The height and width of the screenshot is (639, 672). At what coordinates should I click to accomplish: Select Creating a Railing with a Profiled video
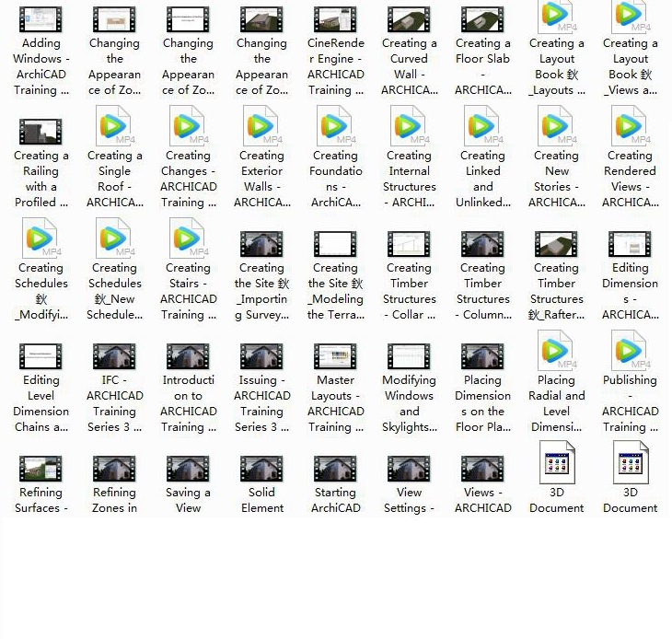point(41,132)
